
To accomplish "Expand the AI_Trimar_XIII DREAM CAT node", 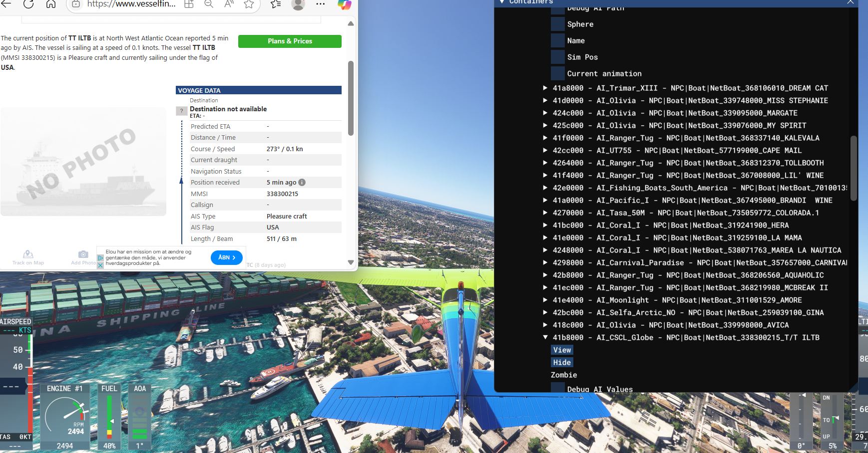I will pos(545,88).
